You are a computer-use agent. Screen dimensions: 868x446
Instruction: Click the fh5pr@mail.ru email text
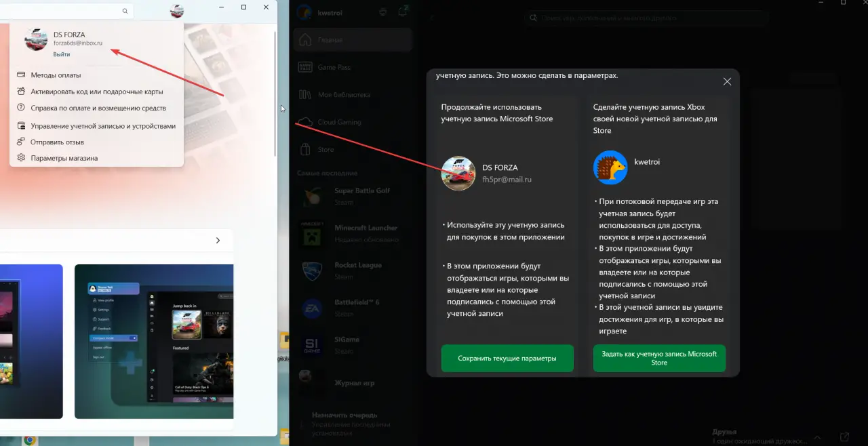click(507, 180)
